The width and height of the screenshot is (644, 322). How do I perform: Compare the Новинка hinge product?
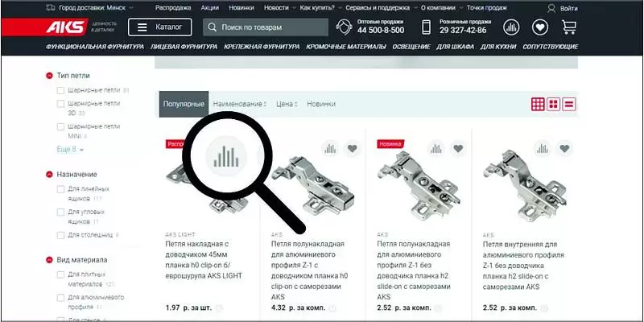pos(436,149)
